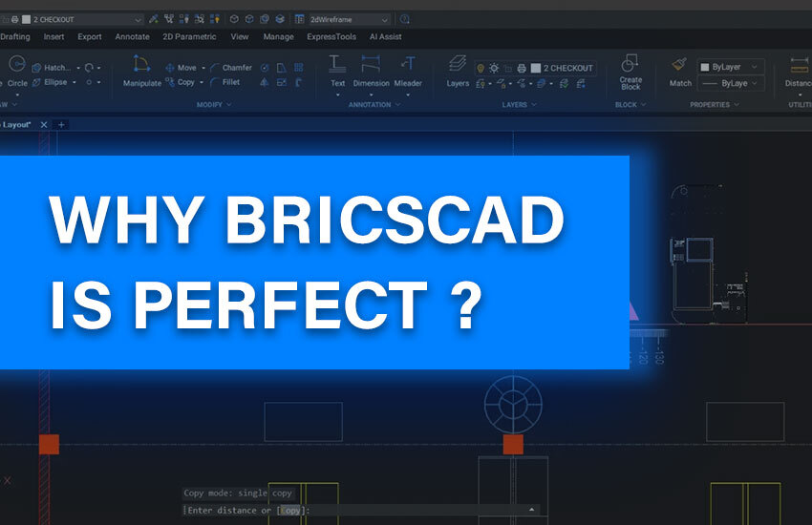Expand the LAYERS panel chevron

coord(534,104)
